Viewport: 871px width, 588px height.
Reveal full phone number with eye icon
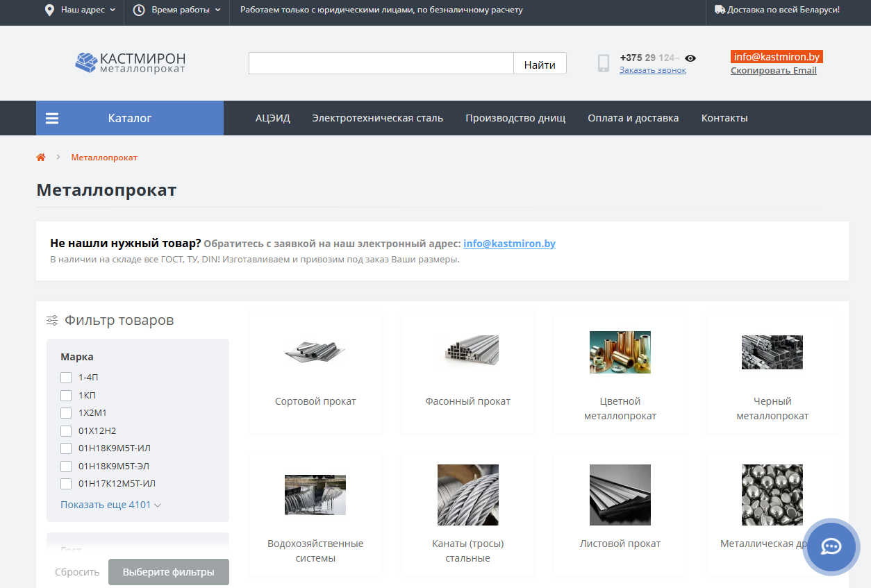click(690, 58)
